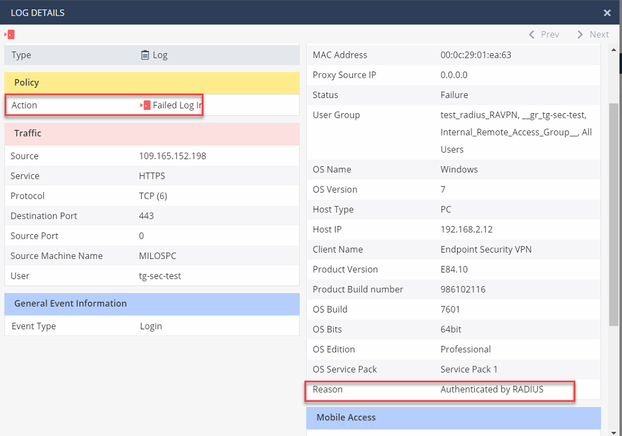
Task: Click the Failed Log In action text
Action: click(x=177, y=105)
